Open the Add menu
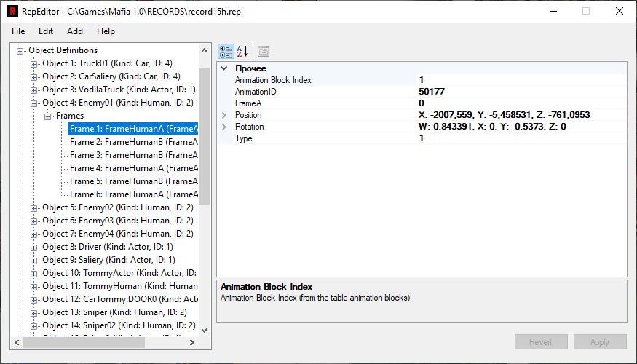 click(x=75, y=31)
